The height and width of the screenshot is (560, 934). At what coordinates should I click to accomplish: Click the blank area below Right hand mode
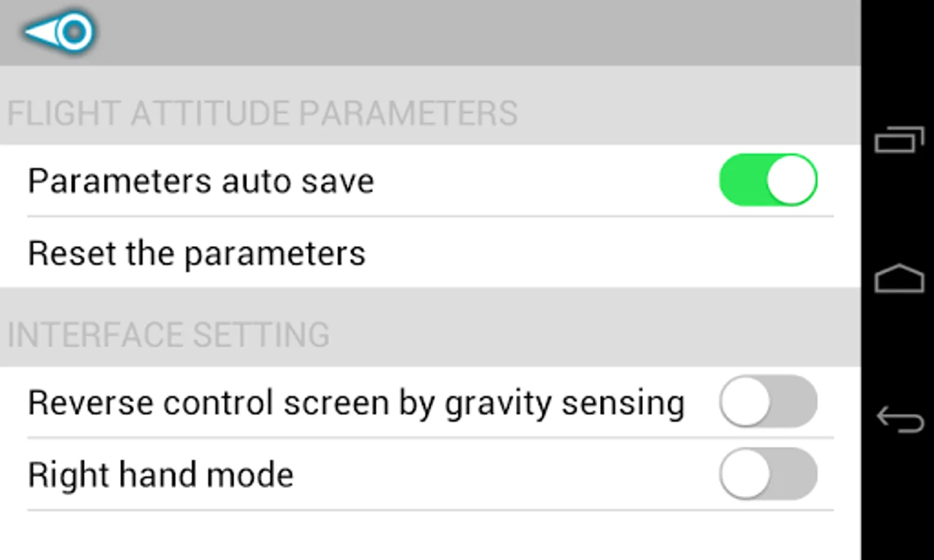(431, 536)
